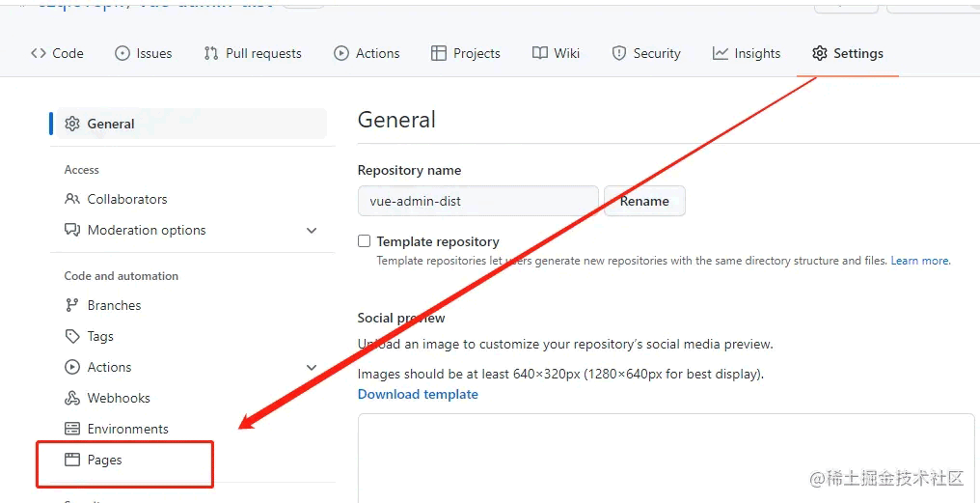This screenshot has height=503, width=980.
Task: Click the Moderation options comment icon
Action: pos(72,230)
